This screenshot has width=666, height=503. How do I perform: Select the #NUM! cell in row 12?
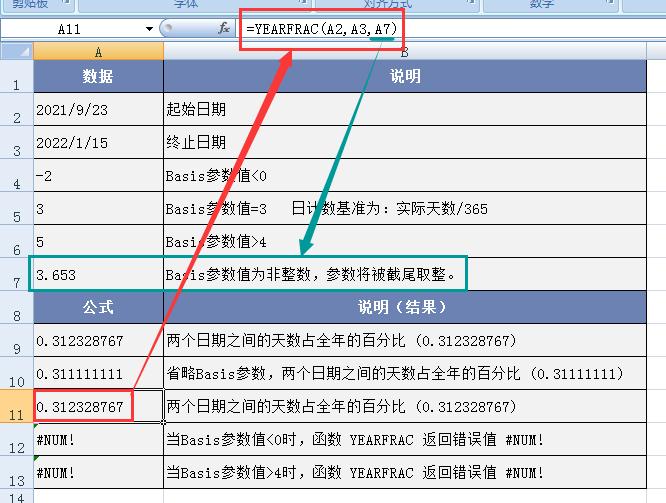pos(98,439)
